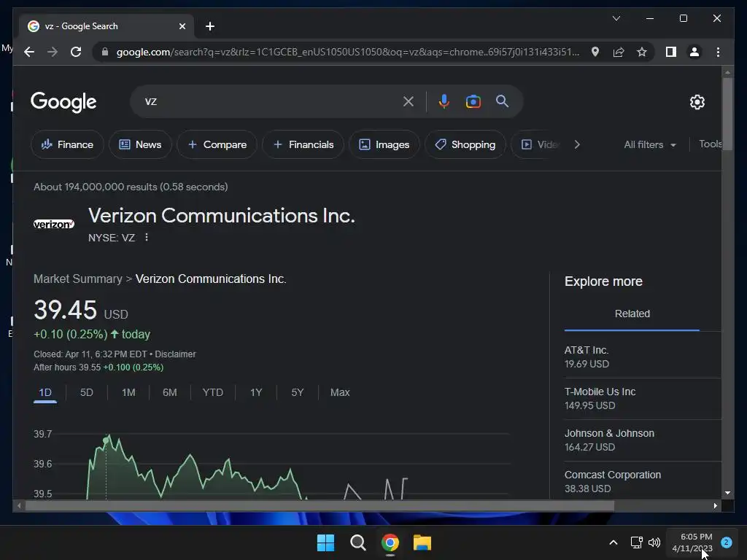The height and width of the screenshot is (560, 747).
Task: Open File Explorer from taskbar
Action: click(x=422, y=542)
